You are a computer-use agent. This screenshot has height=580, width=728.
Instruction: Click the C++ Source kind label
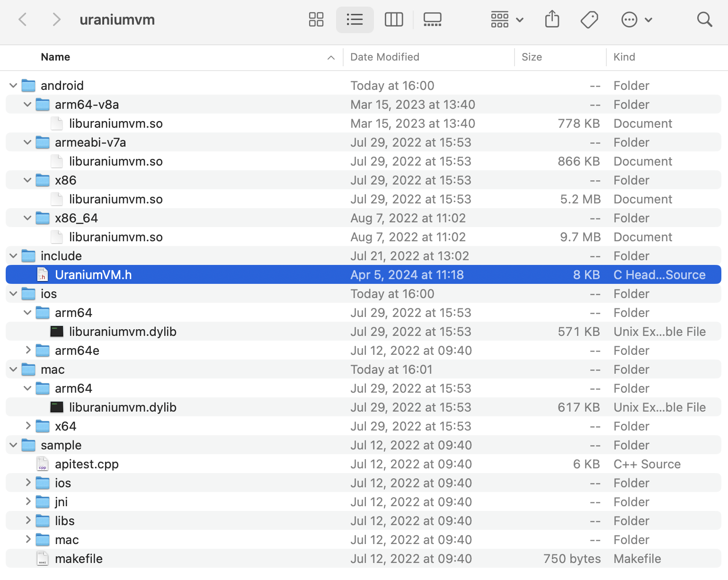[x=647, y=464]
